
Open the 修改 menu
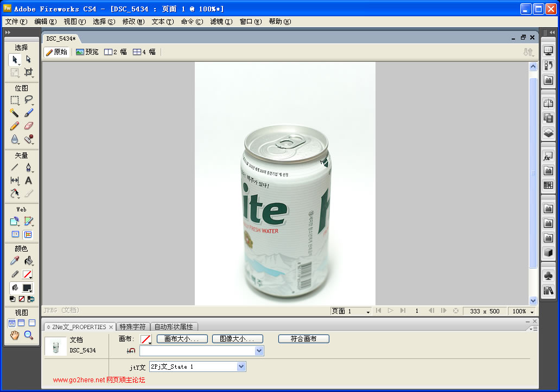point(133,22)
